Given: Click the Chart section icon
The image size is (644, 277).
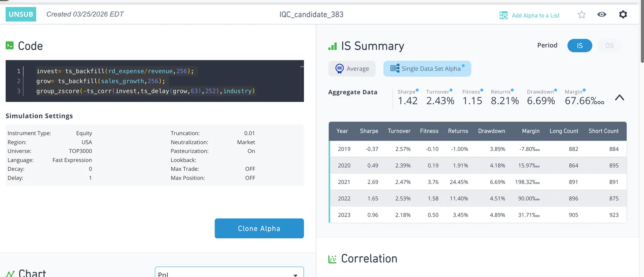Looking at the screenshot, I should click(x=10, y=274).
